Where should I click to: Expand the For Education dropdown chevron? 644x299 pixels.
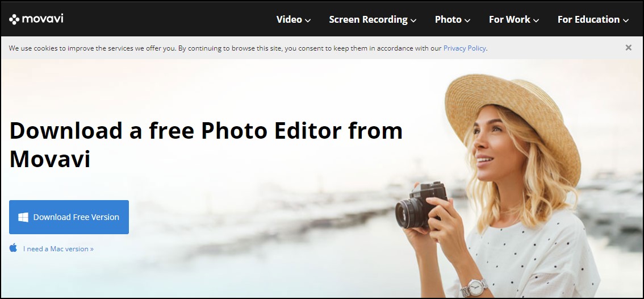tap(625, 20)
